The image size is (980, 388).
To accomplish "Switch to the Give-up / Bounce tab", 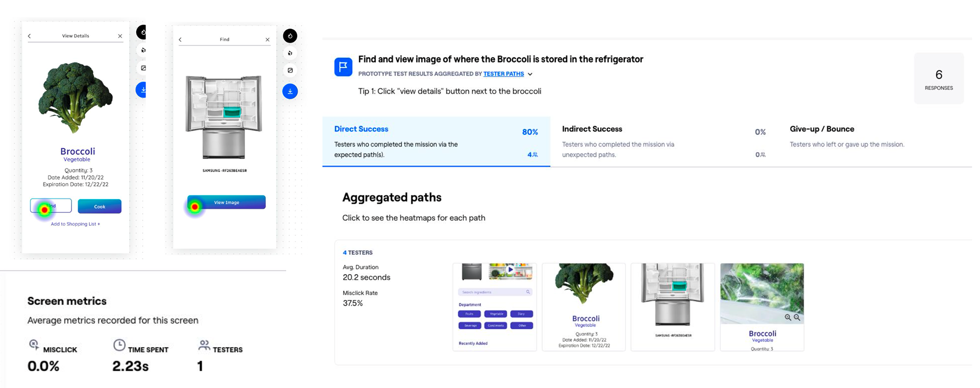I will 875,141.
